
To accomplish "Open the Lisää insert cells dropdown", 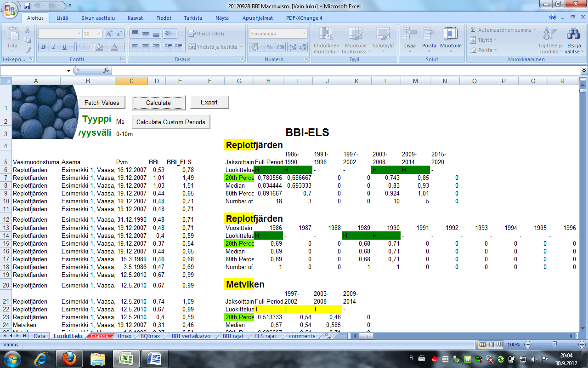I will 410,51.
